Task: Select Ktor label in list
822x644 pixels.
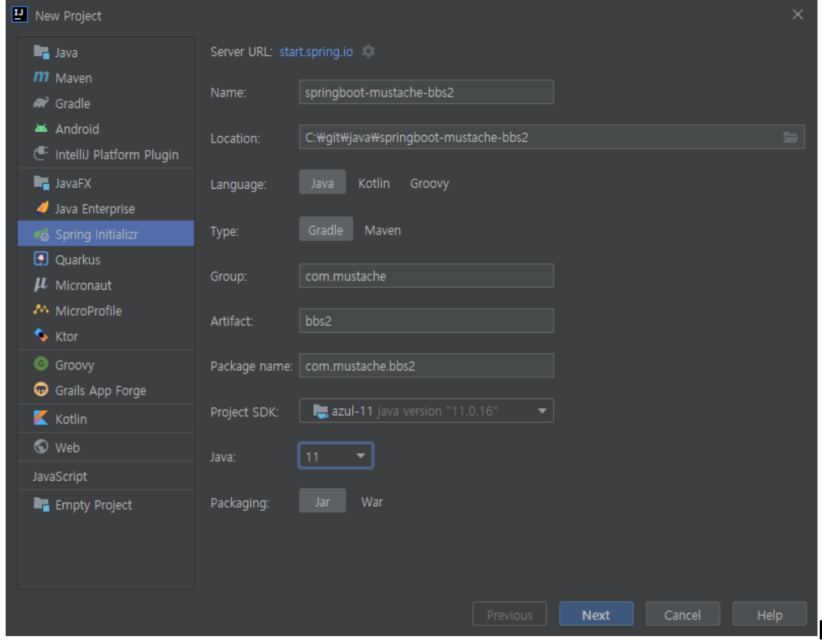Action: coord(66,336)
